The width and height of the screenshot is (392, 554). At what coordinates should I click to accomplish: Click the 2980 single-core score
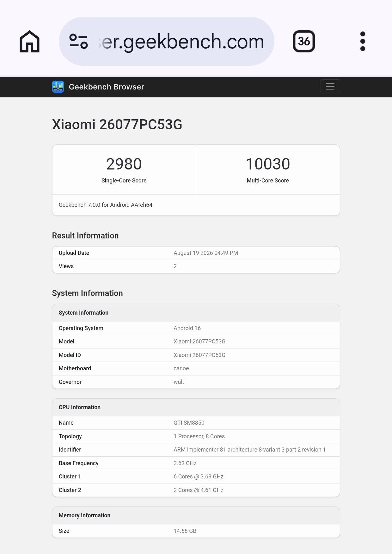pos(124,164)
